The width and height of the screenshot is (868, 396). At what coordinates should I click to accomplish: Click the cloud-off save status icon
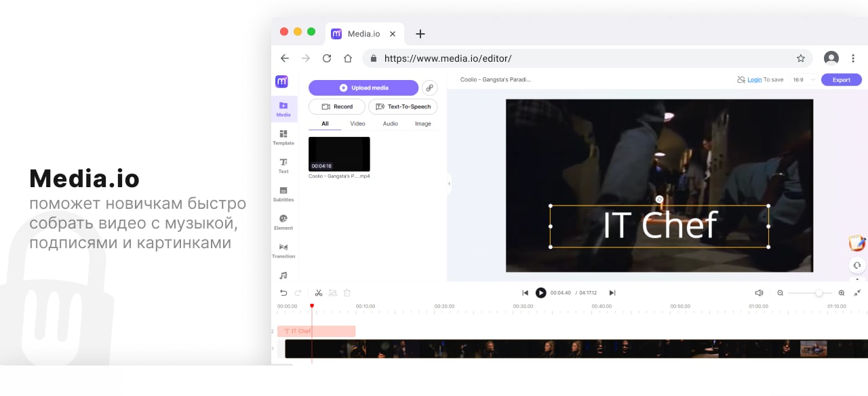click(741, 80)
